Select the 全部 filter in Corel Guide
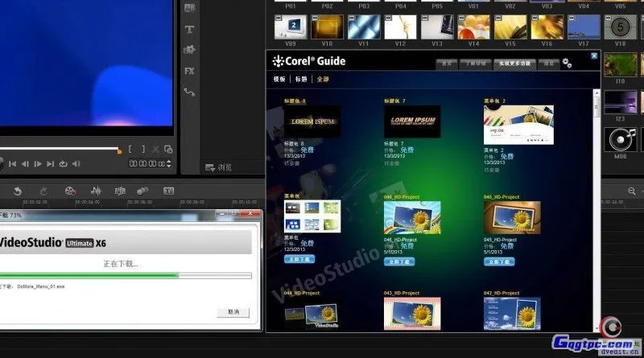 [323, 79]
